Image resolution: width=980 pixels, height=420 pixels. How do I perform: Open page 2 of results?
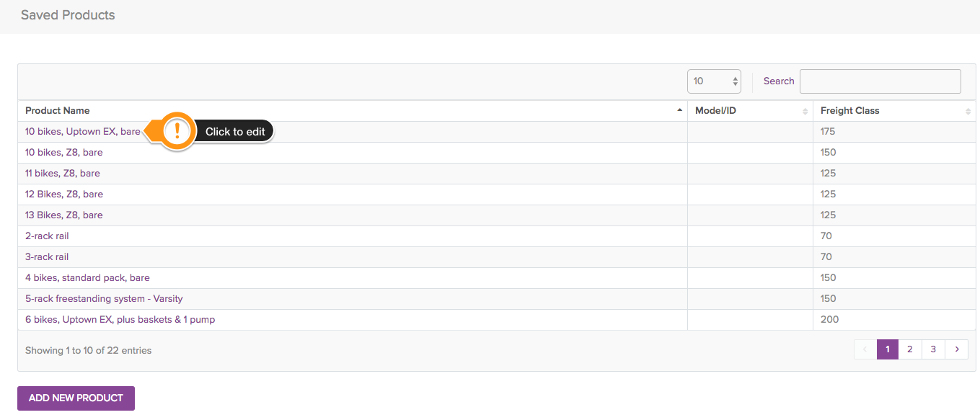(910, 349)
